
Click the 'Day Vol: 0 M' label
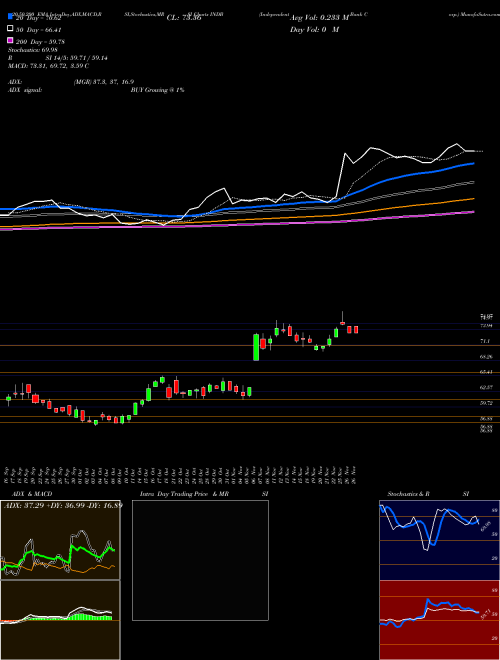[x=314, y=30]
